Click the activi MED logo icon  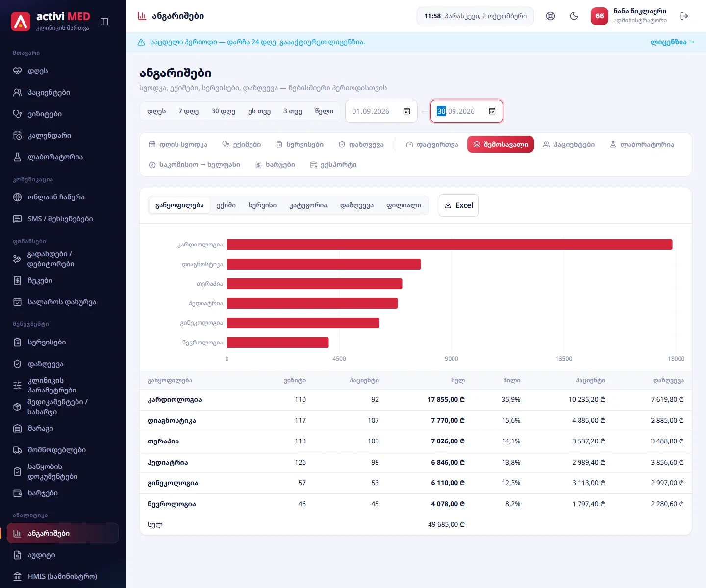point(21,22)
